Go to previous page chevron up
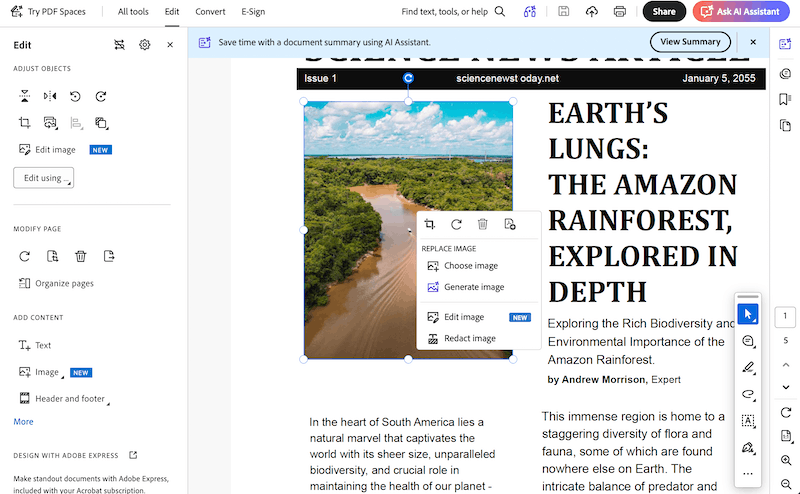Viewport: 800px width, 494px height. [786, 364]
